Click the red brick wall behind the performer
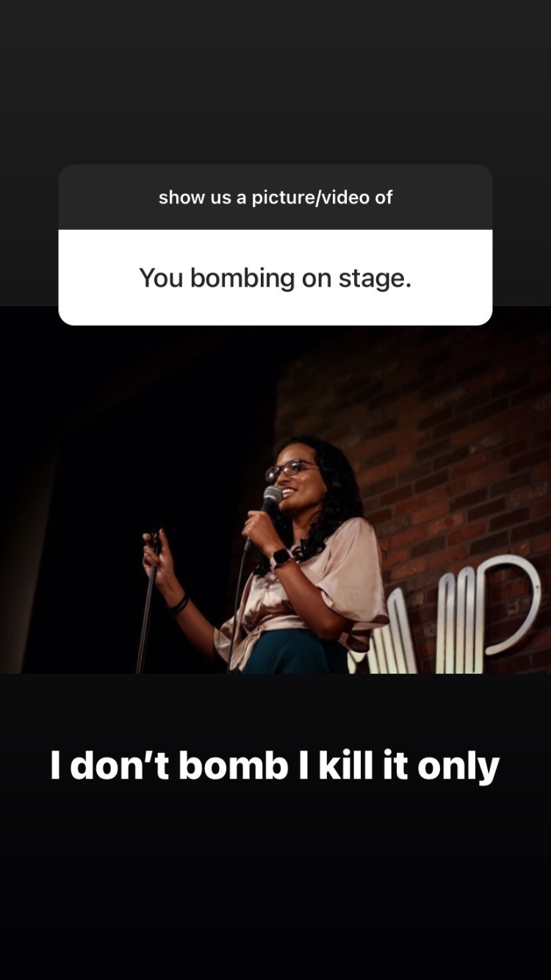551x980 pixels. point(455,441)
